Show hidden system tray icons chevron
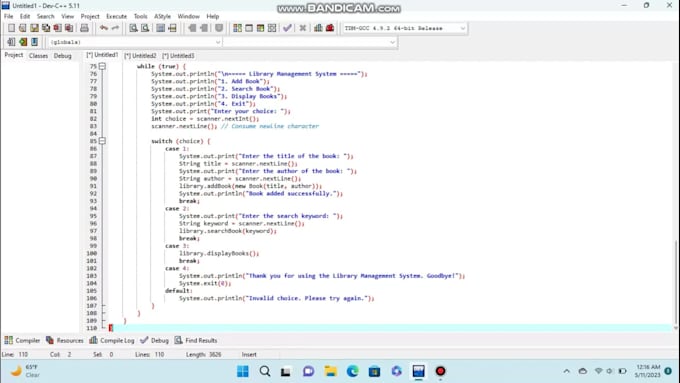Image resolution: width=680 pixels, height=383 pixels. (566, 371)
